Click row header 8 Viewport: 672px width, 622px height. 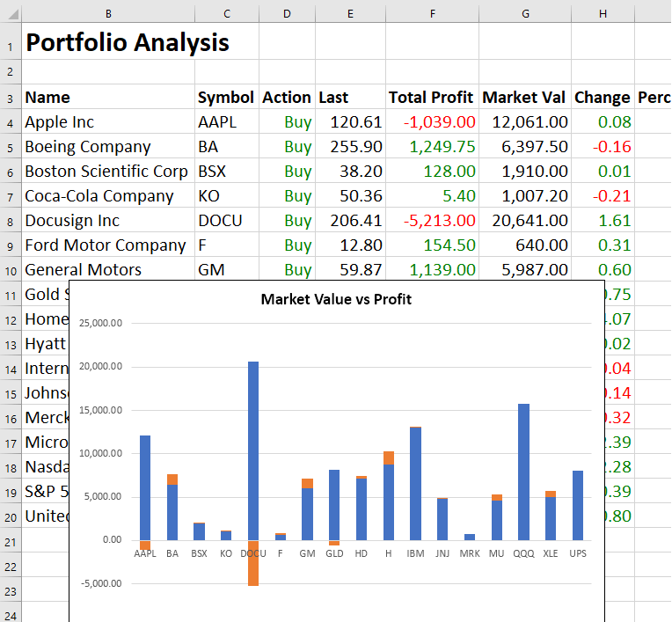coord(11,221)
